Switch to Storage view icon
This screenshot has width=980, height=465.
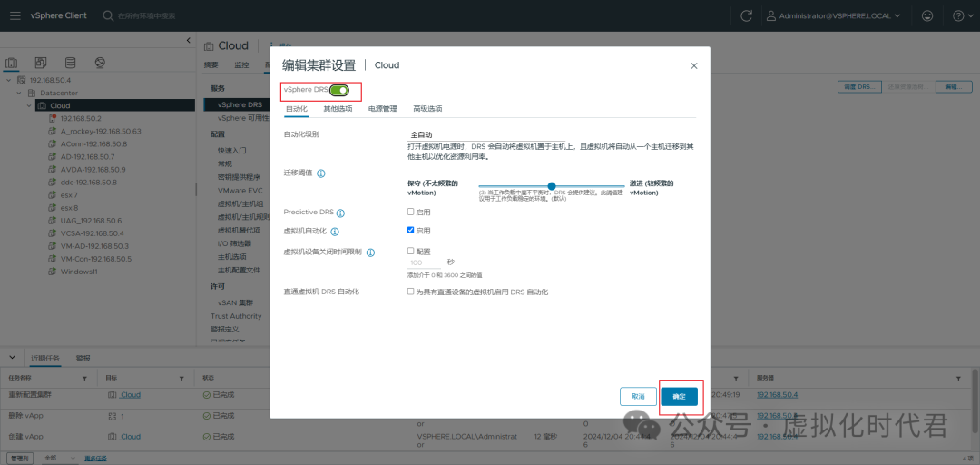point(70,64)
